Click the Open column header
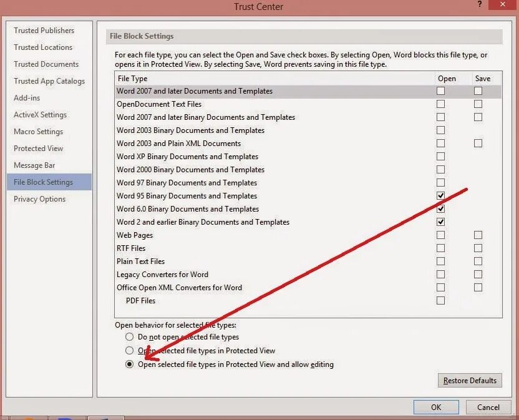 pyautogui.click(x=447, y=79)
